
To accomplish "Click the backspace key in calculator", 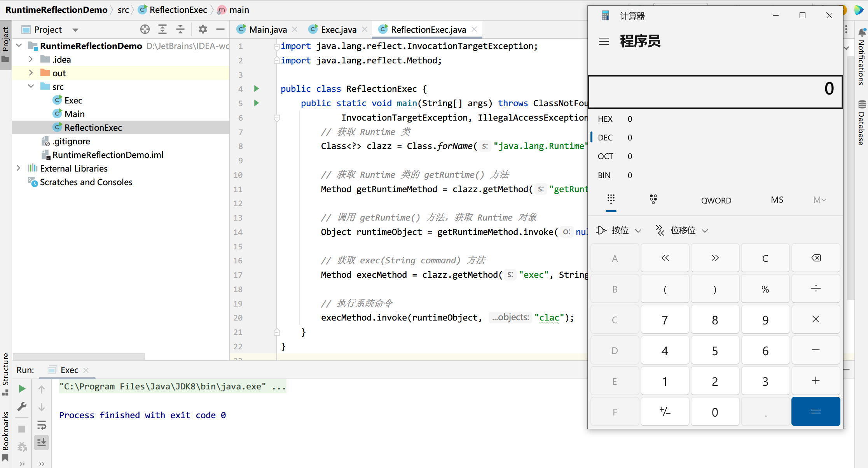I will (x=816, y=258).
